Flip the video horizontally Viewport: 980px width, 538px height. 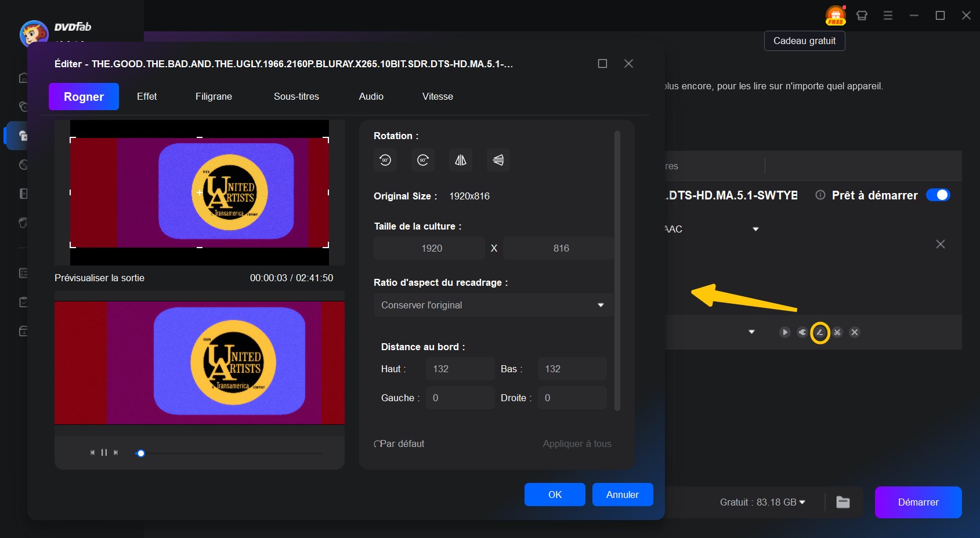[x=461, y=160]
